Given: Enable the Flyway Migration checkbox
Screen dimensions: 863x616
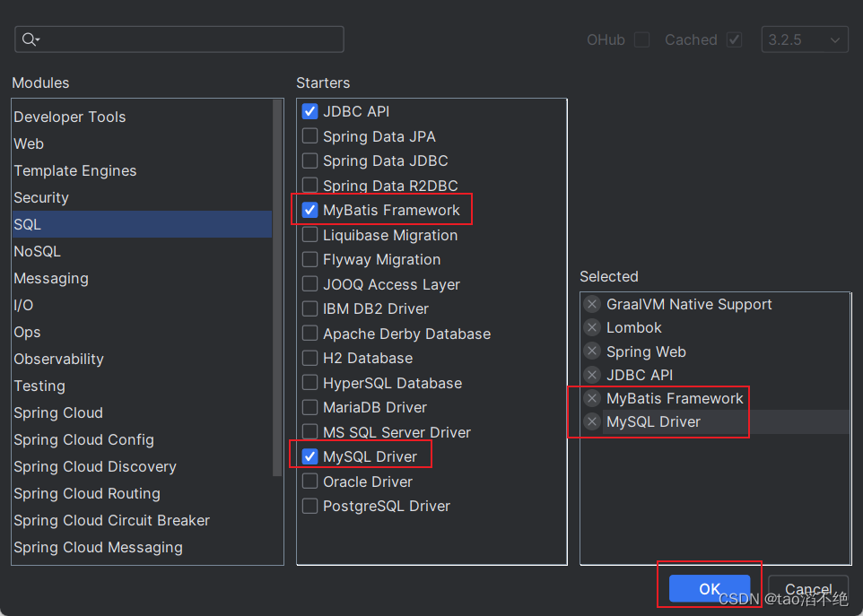Looking at the screenshot, I should (309, 259).
